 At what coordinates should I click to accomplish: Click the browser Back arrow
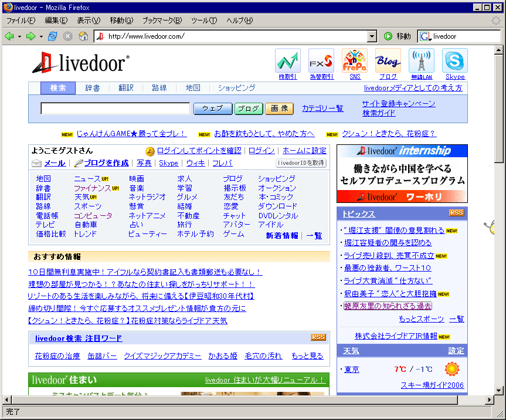pyautogui.click(x=9, y=36)
